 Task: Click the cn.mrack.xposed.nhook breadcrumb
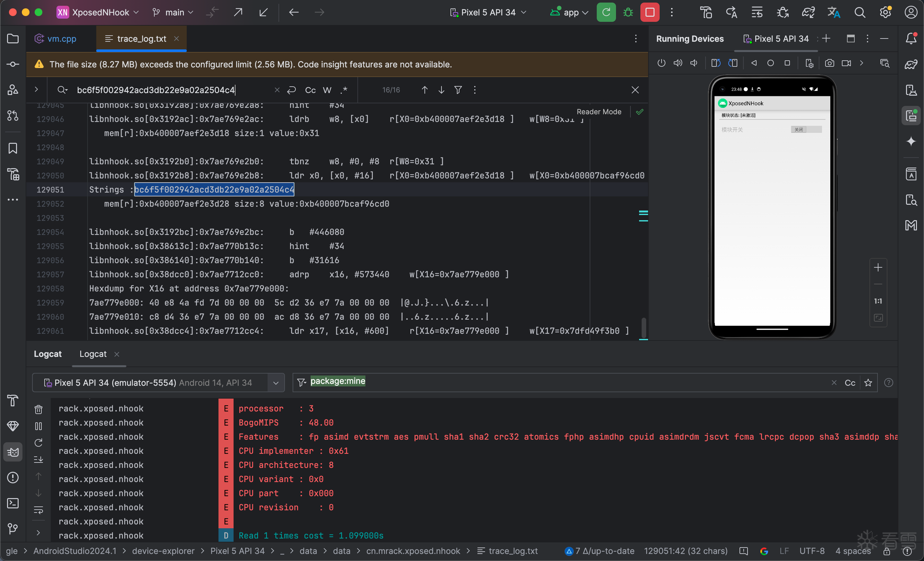pos(413,551)
